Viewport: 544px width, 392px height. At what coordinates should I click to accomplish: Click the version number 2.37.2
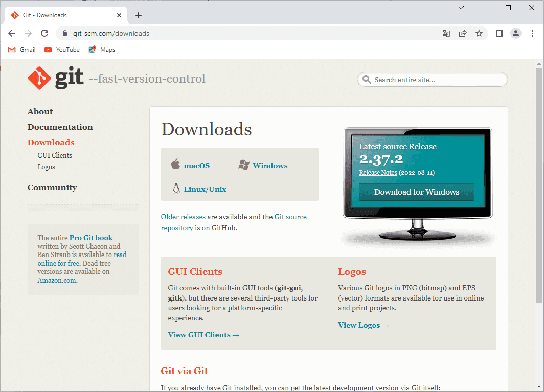pyautogui.click(x=381, y=159)
